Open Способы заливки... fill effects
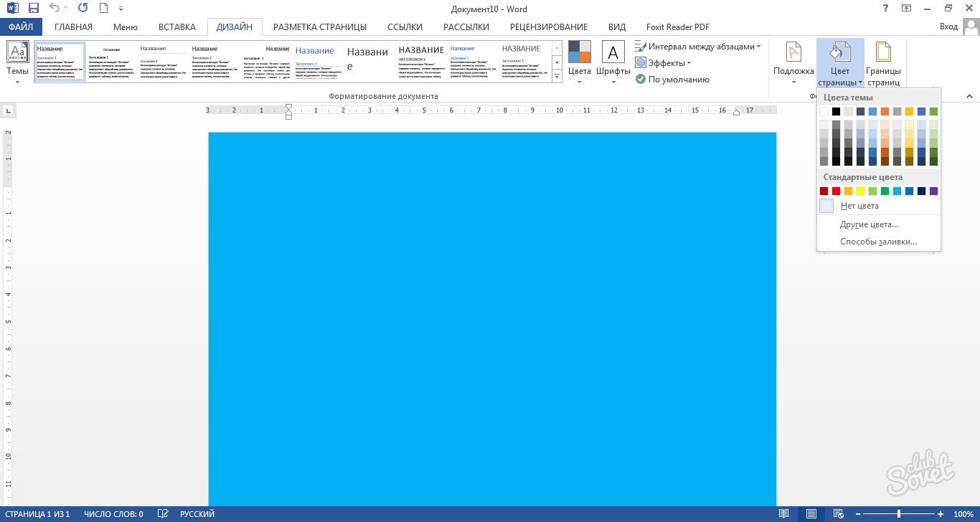Image resolution: width=980 pixels, height=522 pixels. coord(878,242)
